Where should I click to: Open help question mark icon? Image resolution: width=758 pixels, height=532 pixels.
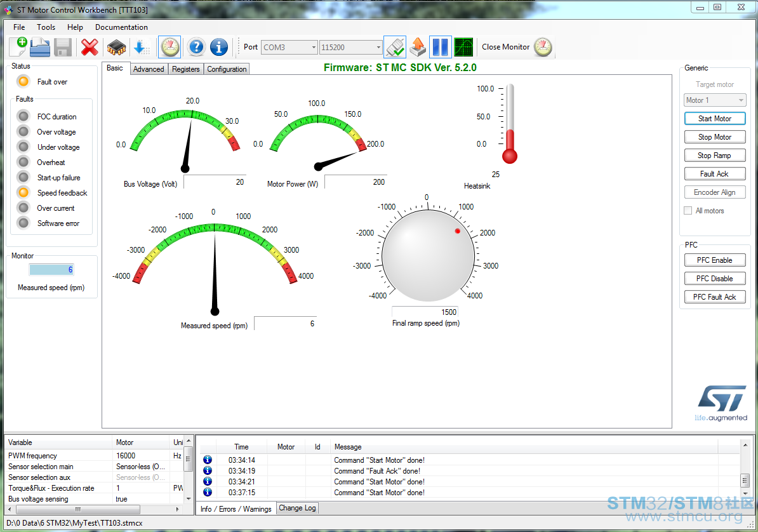coord(196,47)
